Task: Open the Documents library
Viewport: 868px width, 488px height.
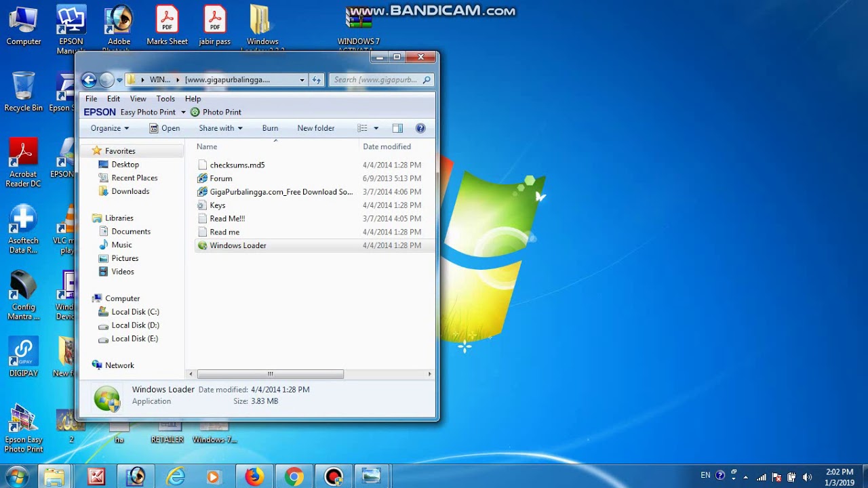Action: 131,232
